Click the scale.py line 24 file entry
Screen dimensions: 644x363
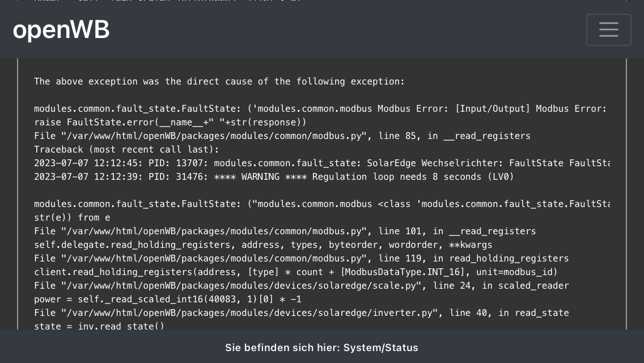[x=301, y=286]
